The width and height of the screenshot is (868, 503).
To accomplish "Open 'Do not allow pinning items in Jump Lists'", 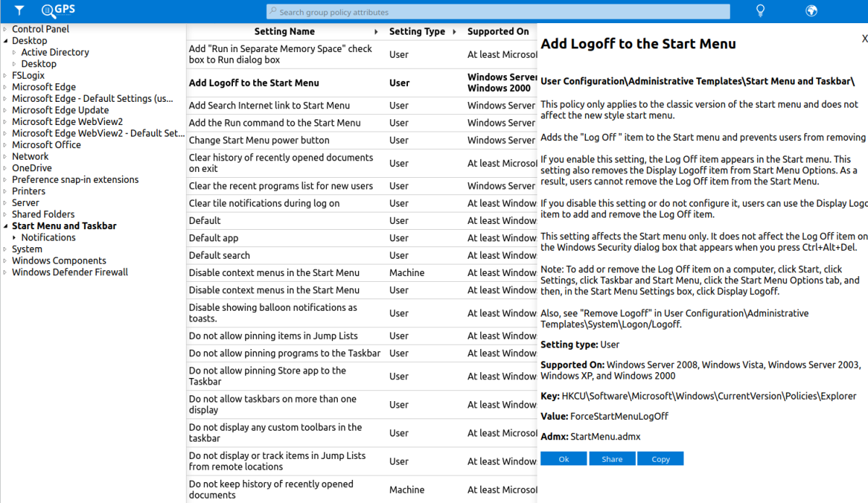I will pos(362,336).
